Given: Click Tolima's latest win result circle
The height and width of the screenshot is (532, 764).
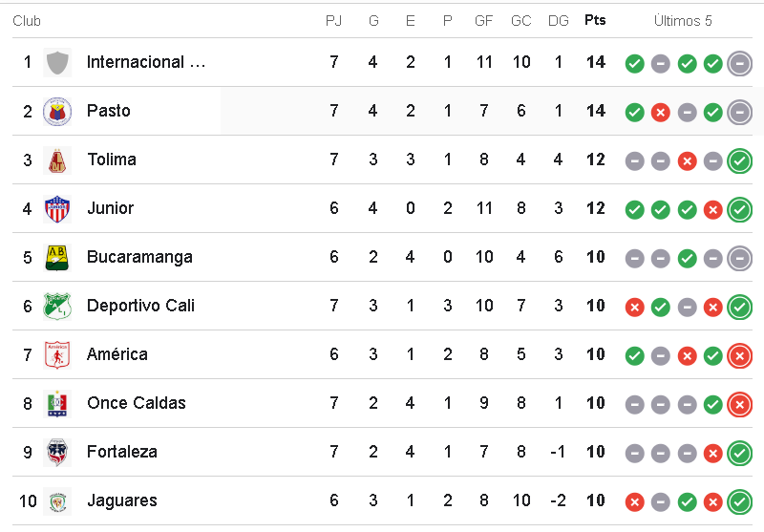Looking at the screenshot, I should pos(739,160).
